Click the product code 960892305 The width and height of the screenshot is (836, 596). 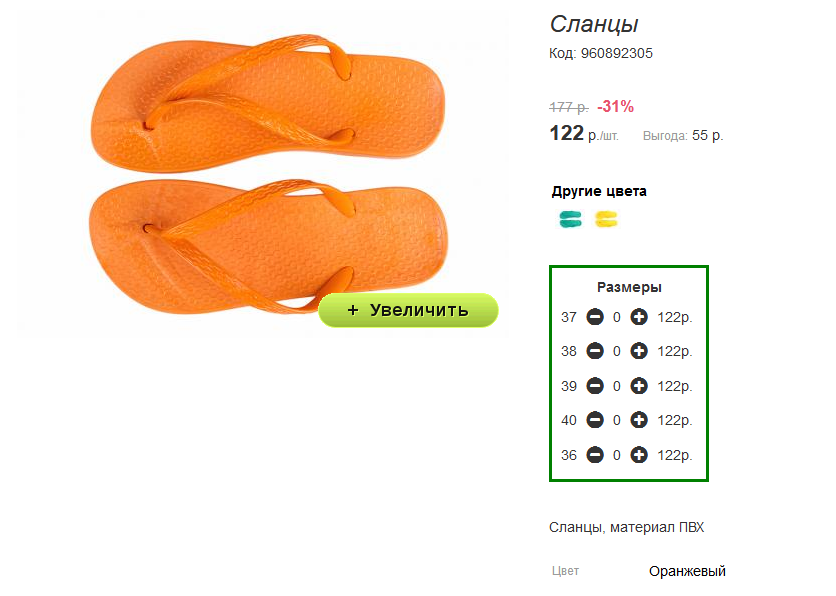coord(616,53)
